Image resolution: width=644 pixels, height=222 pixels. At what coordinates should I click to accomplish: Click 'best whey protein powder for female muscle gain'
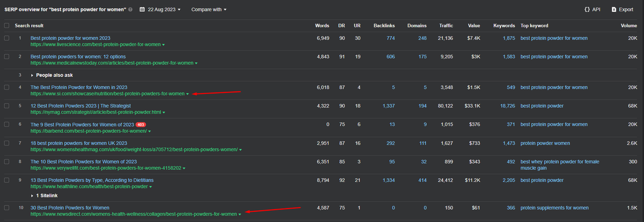[x=560, y=165]
